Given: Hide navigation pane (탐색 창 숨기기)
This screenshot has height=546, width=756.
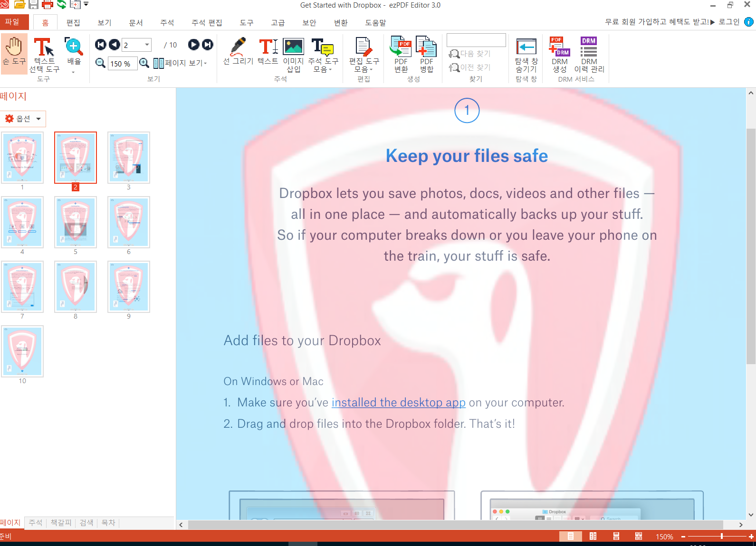Looking at the screenshot, I should click(526, 55).
